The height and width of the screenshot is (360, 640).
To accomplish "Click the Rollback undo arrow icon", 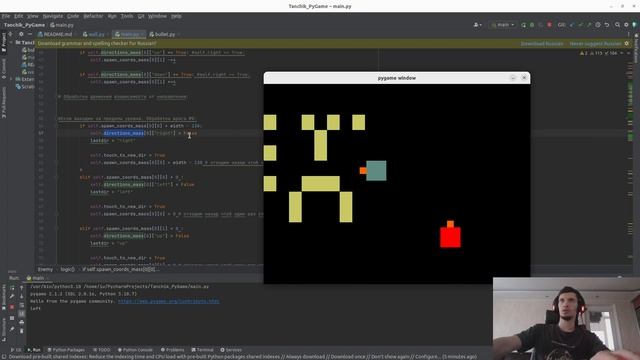I will [607, 25].
